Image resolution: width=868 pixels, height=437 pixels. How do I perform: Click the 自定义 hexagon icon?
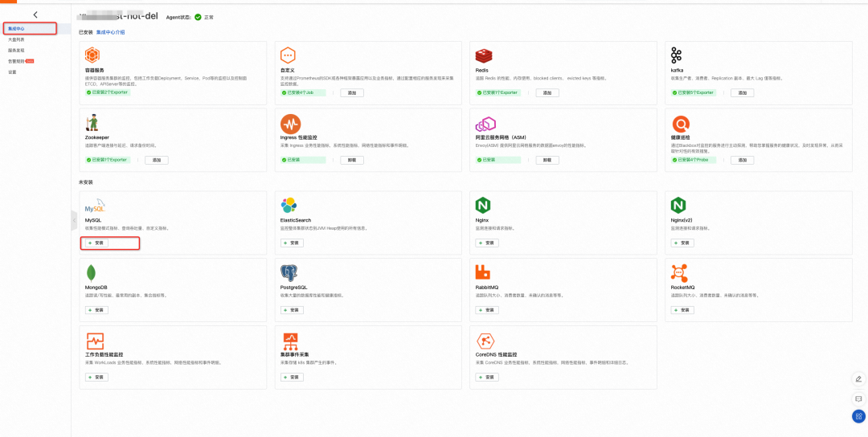coord(287,56)
